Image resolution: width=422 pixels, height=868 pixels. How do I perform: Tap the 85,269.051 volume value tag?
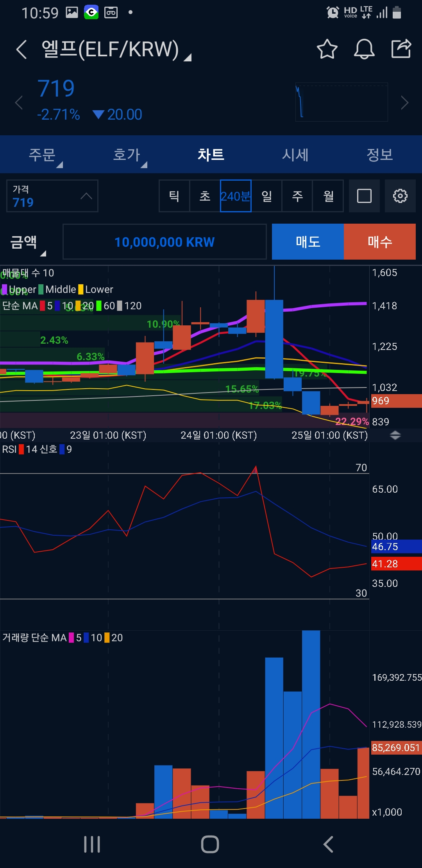point(396,748)
